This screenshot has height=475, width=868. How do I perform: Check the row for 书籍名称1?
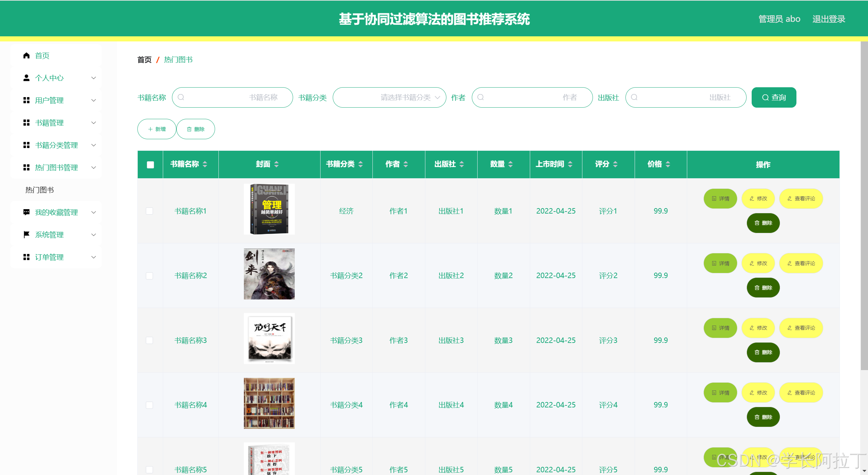coord(149,211)
